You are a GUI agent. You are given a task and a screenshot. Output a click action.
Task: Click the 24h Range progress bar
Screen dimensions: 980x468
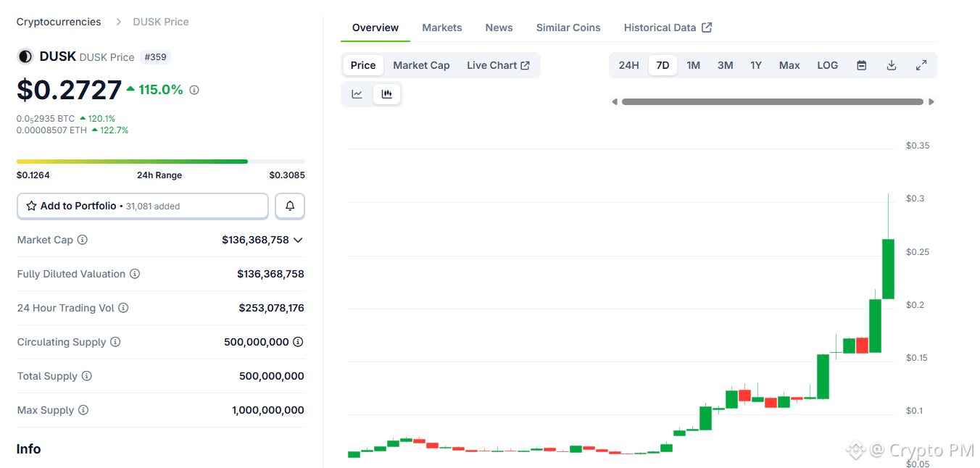161,161
